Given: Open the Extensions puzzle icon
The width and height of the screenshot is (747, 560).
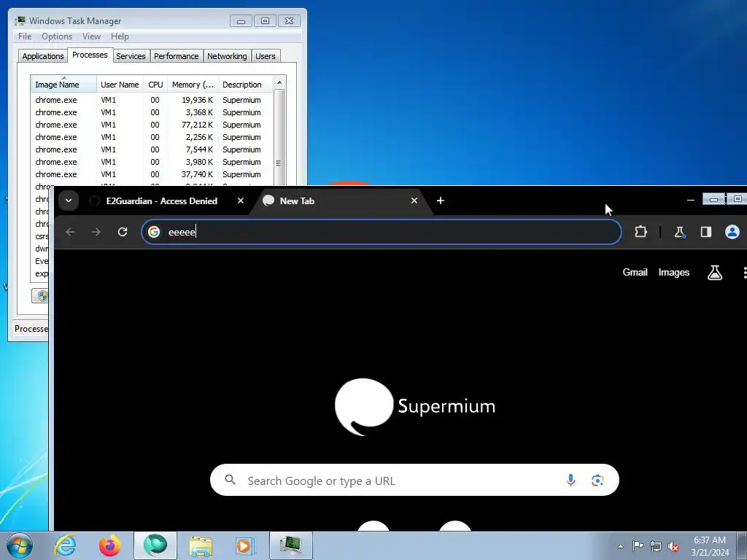Looking at the screenshot, I should pyautogui.click(x=640, y=232).
